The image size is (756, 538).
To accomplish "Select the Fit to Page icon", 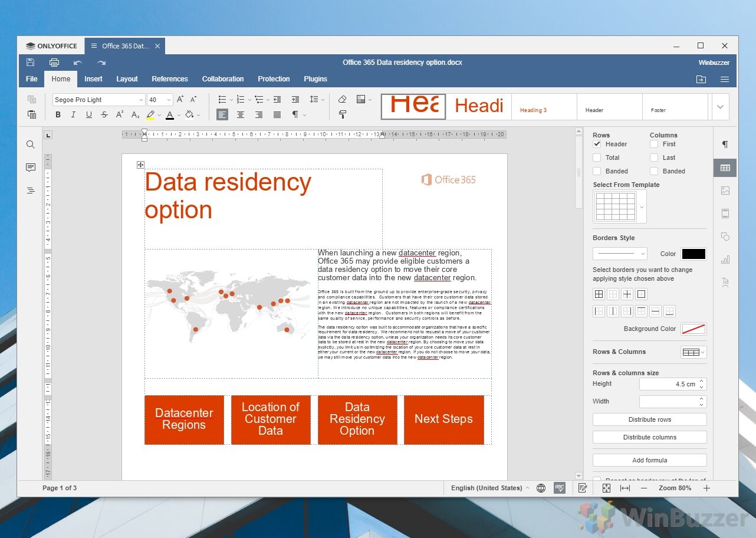I will coord(606,488).
